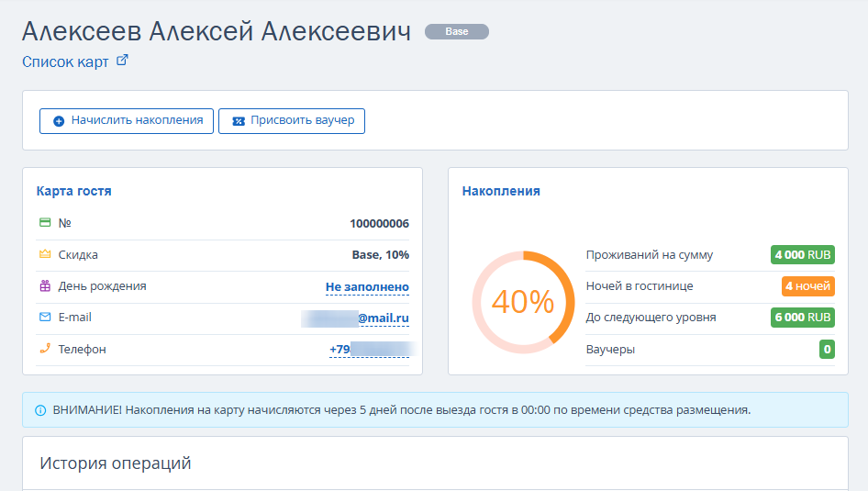Click guest name Алексеев Алексей Алексеевич
The width and height of the screenshot is (868, 491).
(x=217, y=31)
